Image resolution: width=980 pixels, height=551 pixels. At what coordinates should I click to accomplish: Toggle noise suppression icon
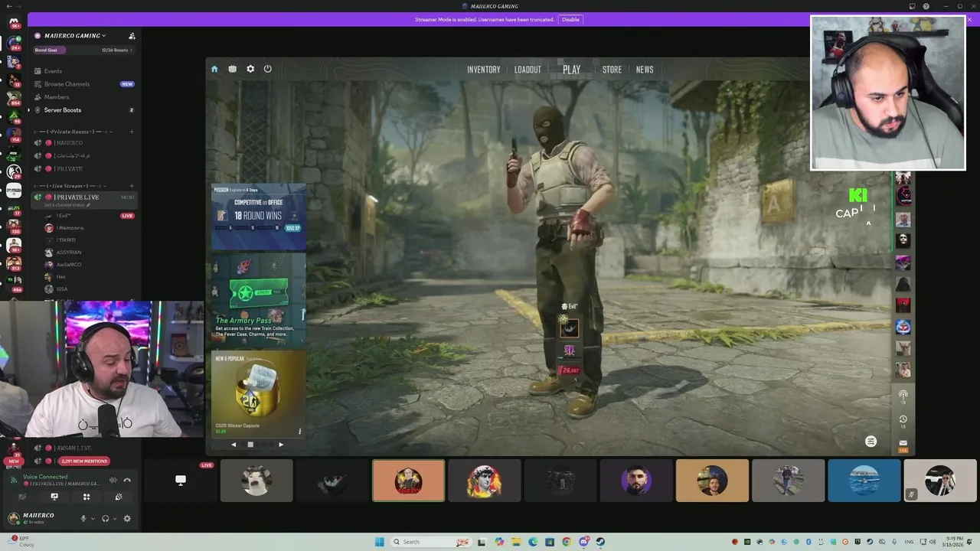tap(113, 480)
